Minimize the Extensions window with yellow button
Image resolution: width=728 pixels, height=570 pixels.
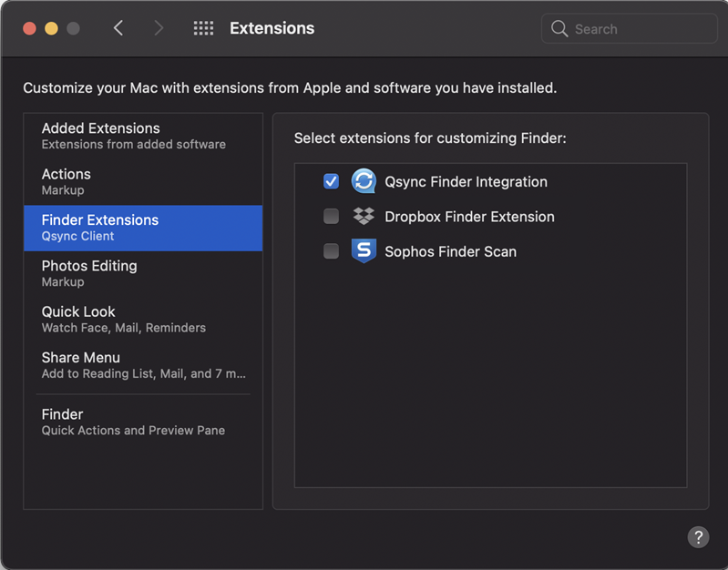click(x=51, y=28)
